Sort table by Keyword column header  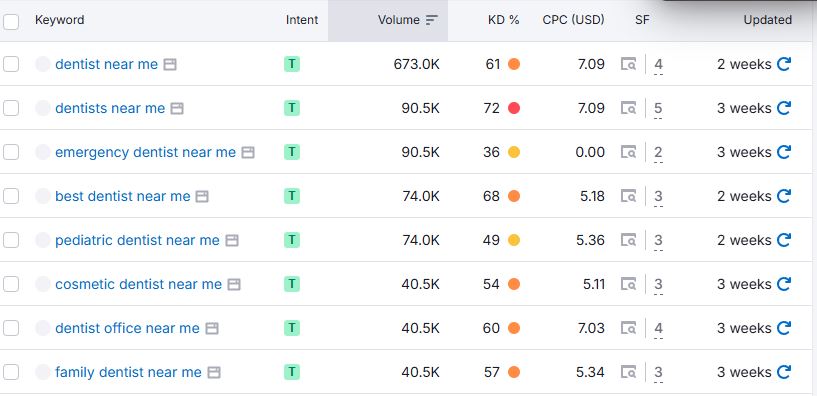point(59,20)
